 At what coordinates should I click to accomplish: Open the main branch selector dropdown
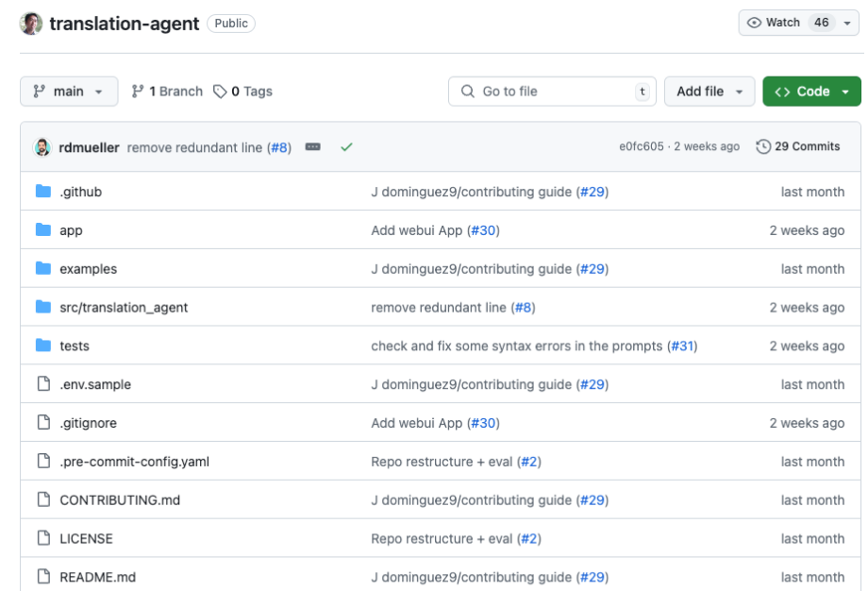tap(69, 92)
